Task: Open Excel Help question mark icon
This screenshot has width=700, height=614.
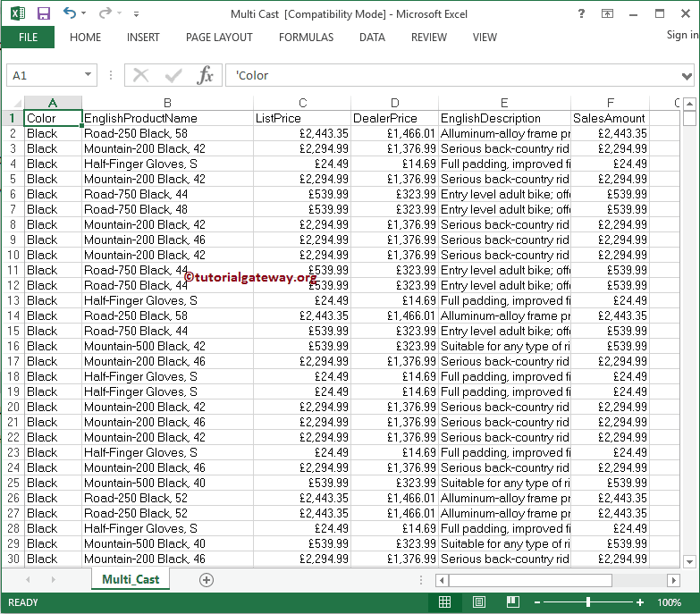Action: (582, 13)
